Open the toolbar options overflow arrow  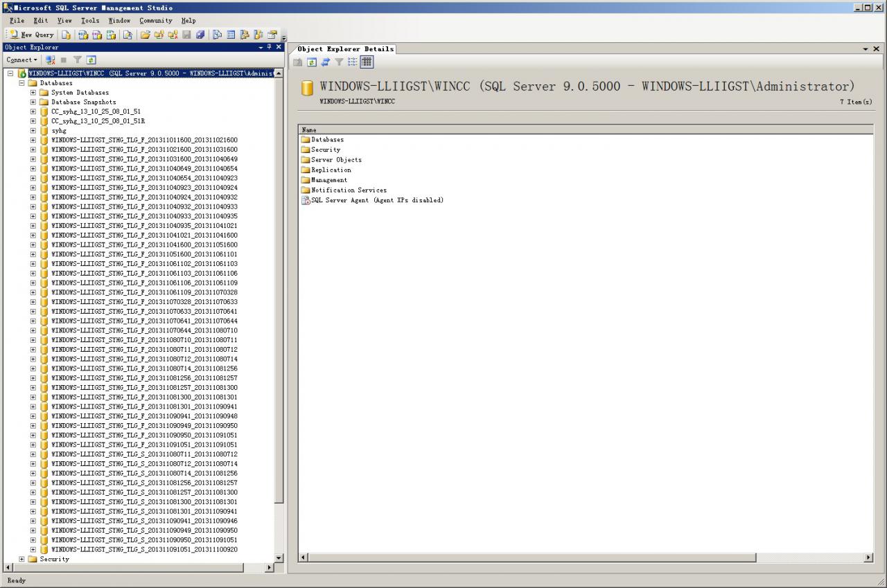(x=283, y=37)
